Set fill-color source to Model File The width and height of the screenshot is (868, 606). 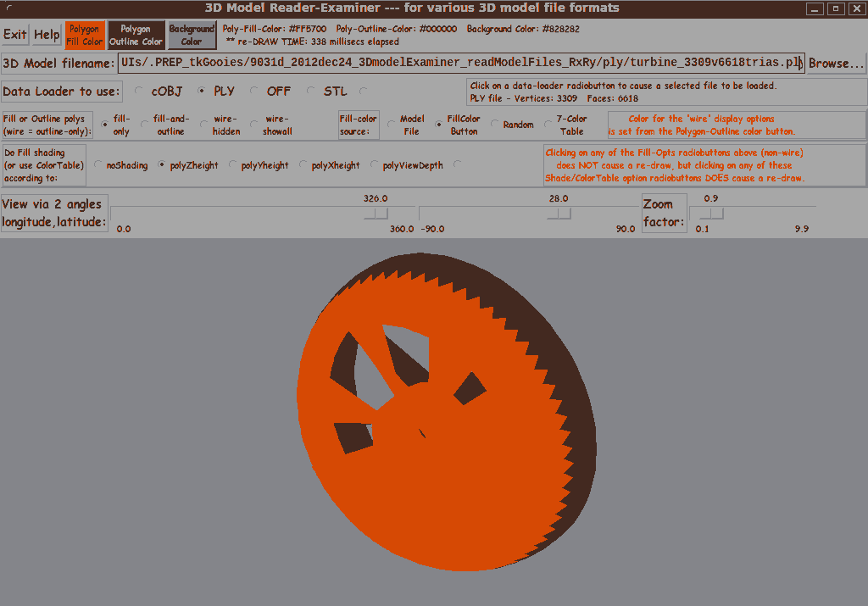(x=392, y=125)
